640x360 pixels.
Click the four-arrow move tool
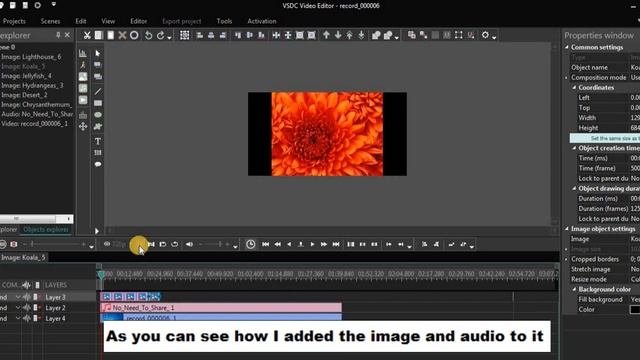(83, 127)
